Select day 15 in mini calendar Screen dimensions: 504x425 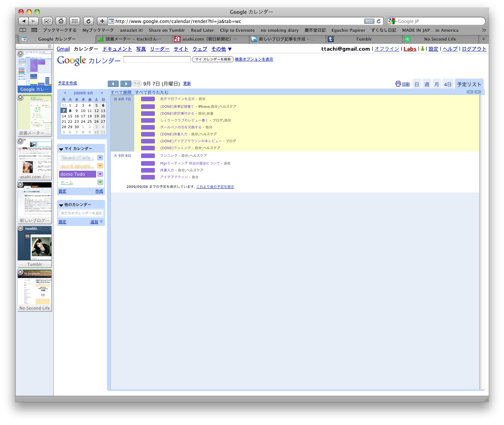point(70,116)
